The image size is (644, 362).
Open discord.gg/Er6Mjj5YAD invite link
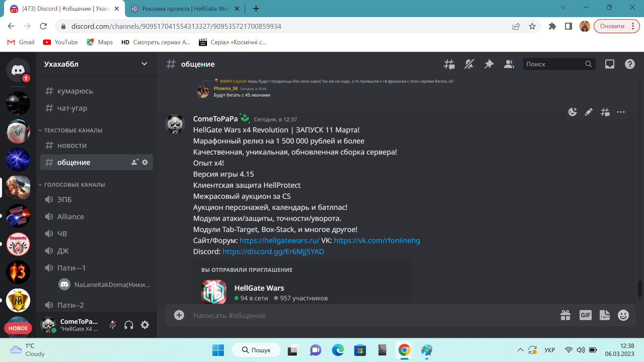click(x=273, y=251)
